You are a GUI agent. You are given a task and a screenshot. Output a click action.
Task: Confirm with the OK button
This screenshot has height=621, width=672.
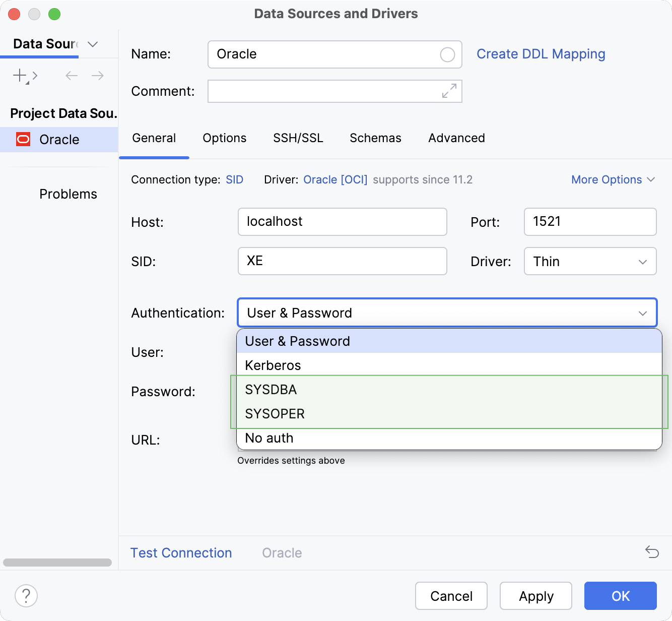coord(621,596)
